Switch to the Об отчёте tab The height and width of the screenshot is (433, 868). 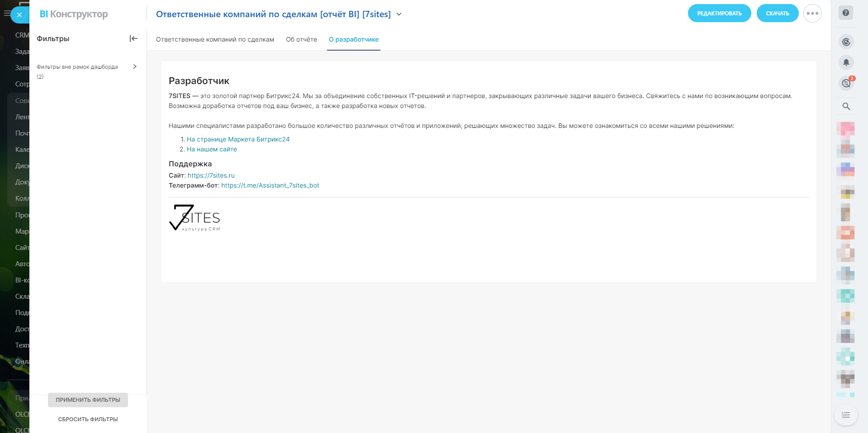coord(301,39)
